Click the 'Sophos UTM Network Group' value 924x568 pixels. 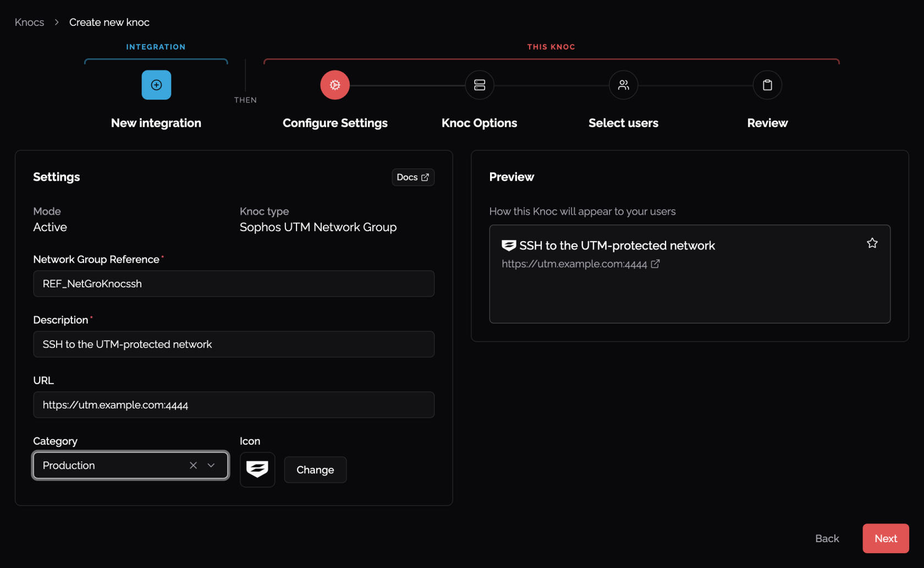pos(318,227)
